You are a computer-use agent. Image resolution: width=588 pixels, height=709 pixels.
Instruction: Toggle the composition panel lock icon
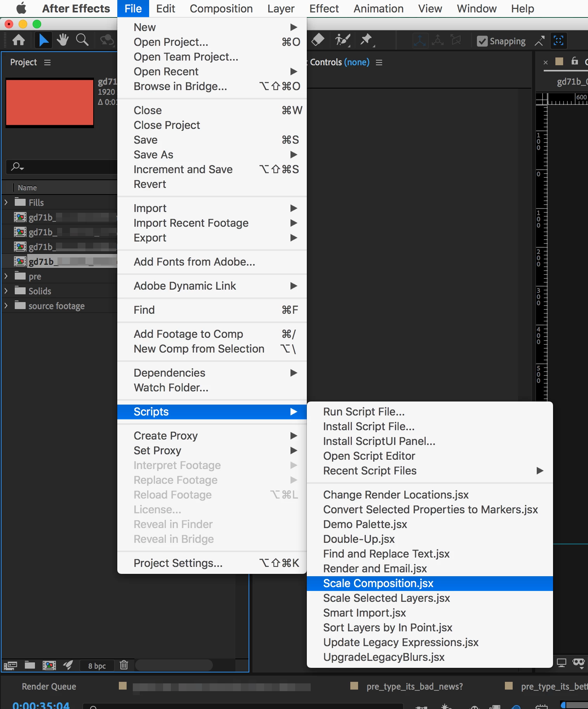[x=575, y=61]
